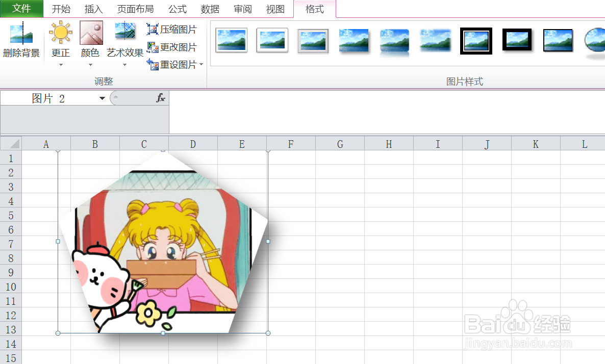
Task: Apply the sixth soft-edge picture style
Action: [435, 40]
